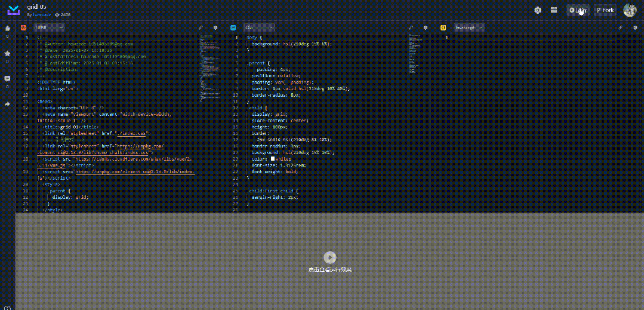This screenshot has width=644, height=310.
Task: Open the author's profile link under the title
Action: click(42, 14)
